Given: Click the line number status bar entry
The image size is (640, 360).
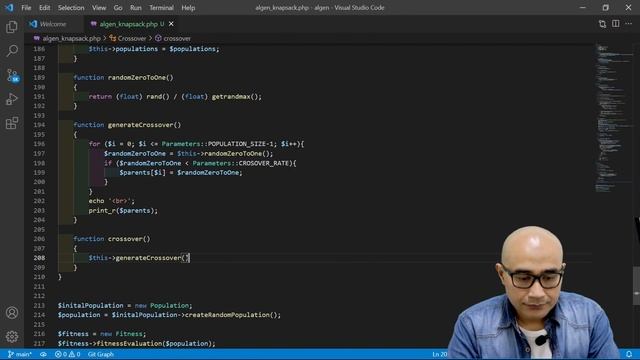Looking at the screenshot, I should point(440,354).
